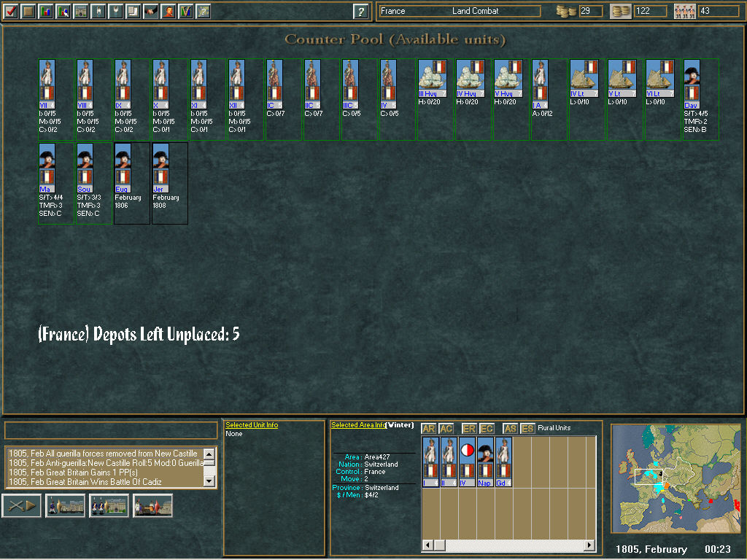Select the Dav leader counter in pool
The image size is (747, 560).
[x=692, y=84]
